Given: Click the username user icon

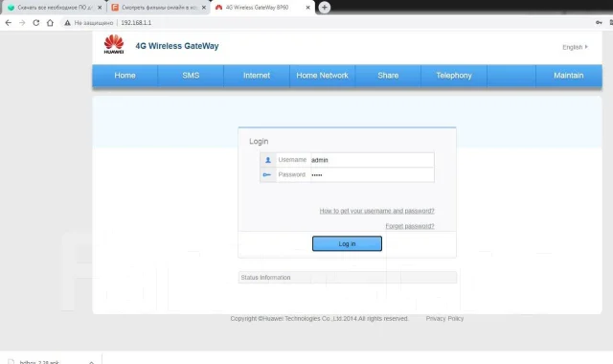Looking at the screenshot, I should [268, 160].
